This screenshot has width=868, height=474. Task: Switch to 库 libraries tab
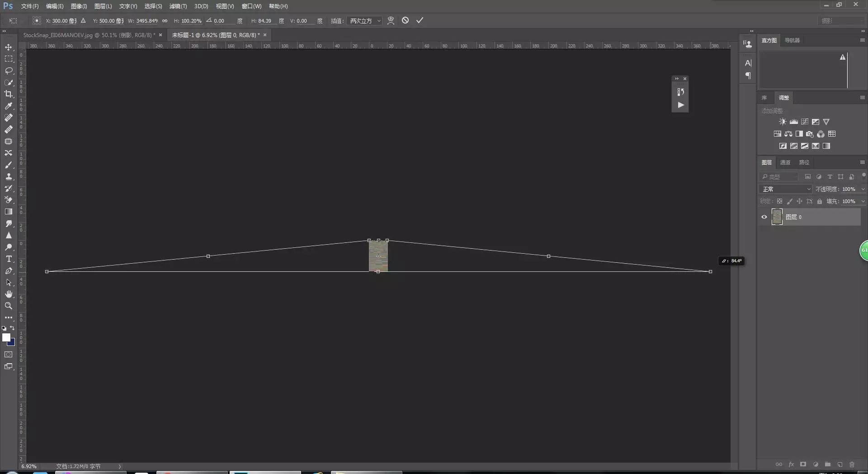click(764, 98)
